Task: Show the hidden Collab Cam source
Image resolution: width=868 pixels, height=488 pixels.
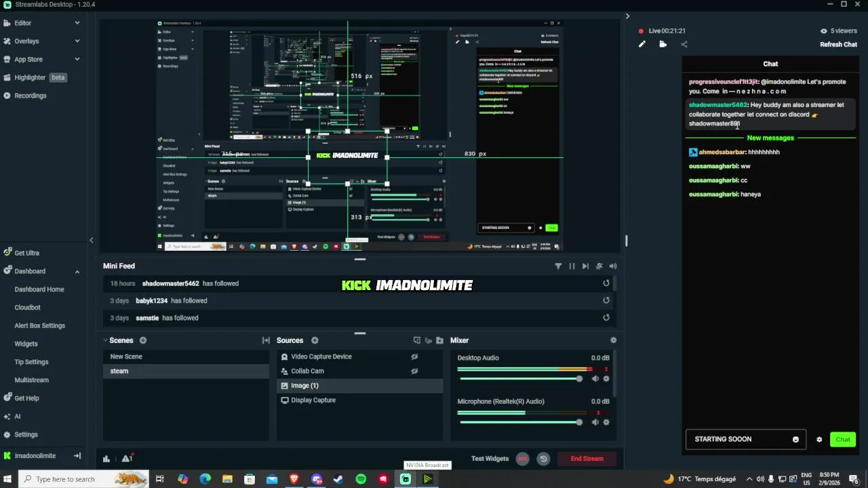Action: [x=414, y=371]
